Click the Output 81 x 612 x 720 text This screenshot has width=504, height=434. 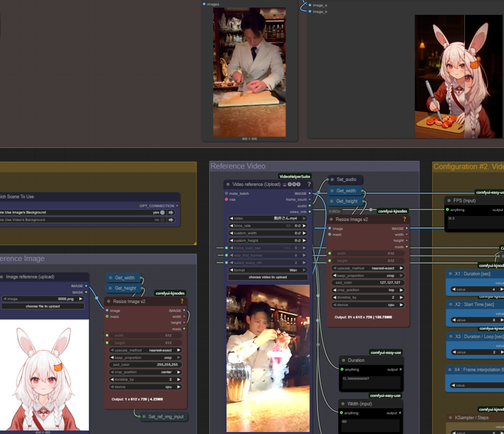pos(364,317)
